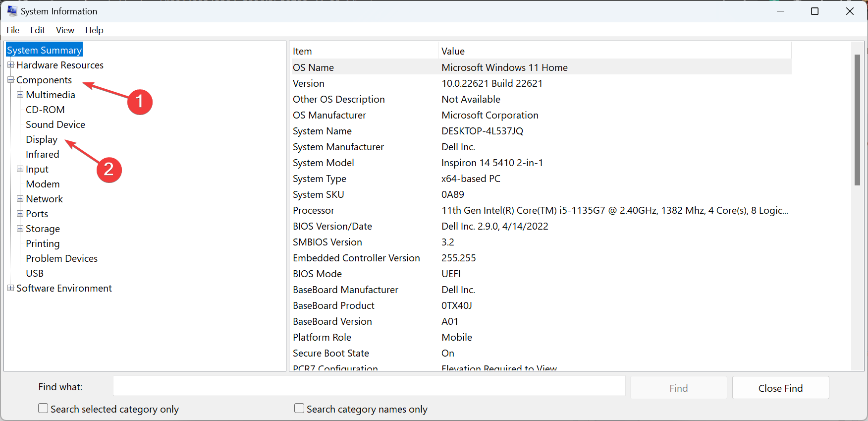The image size is (868, 421).
Task: Select Modem in the tree
Action: point(43,184)
